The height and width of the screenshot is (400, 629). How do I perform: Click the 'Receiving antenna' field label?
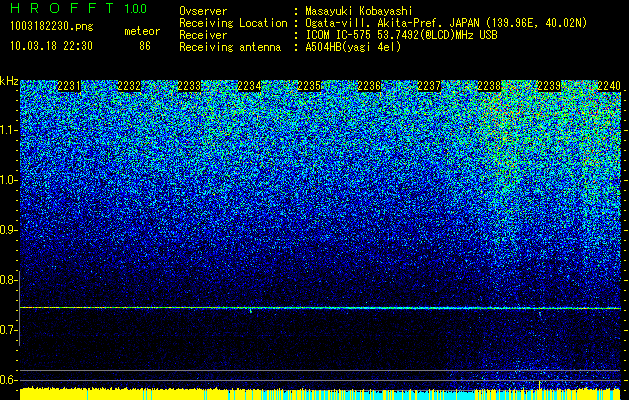coord(230,47)
